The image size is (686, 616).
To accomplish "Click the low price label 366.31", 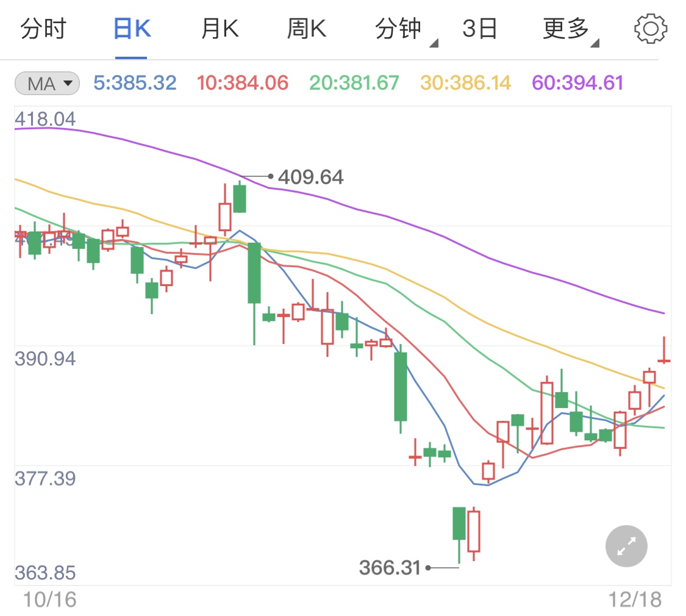I will (x=390, y=568).
